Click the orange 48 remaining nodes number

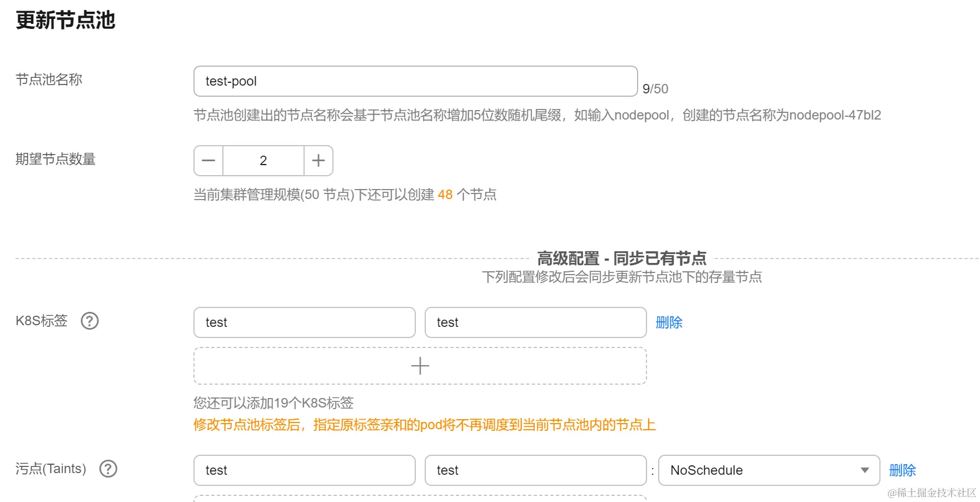pos(445,195)
